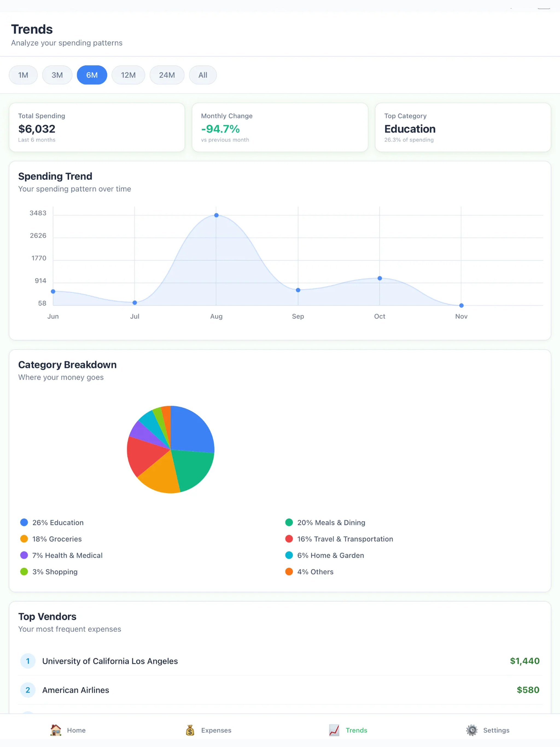This screenshot has width=560, height=747.
Task: Click the Expenses tab label
Action: pyautogui.click(x=216, y=730)
